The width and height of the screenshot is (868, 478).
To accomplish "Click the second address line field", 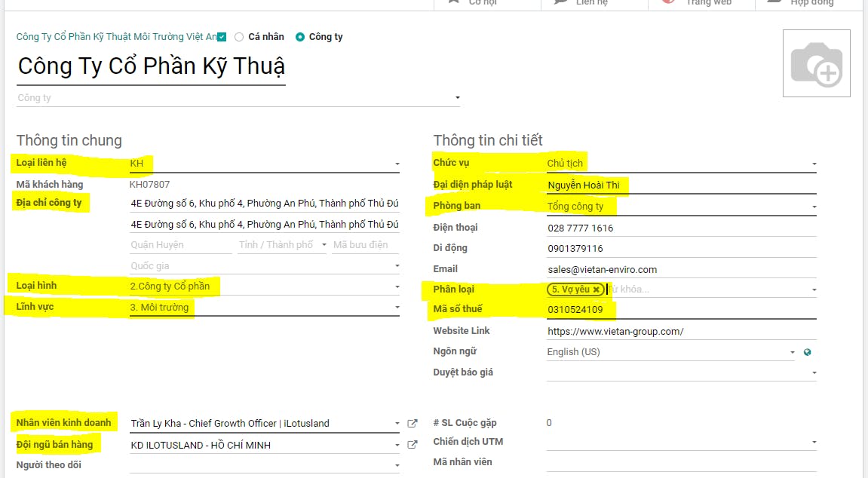I will click(264, 225).
